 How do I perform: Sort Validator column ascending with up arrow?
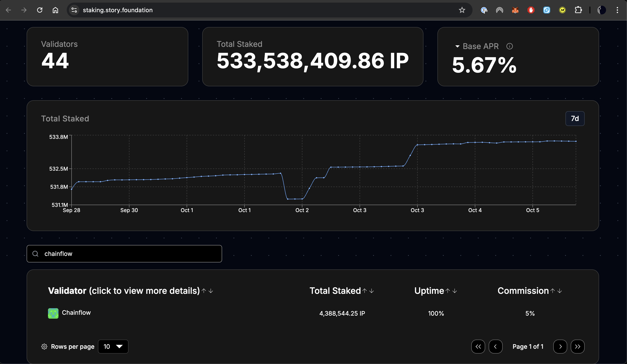click(x=204, y=291)
